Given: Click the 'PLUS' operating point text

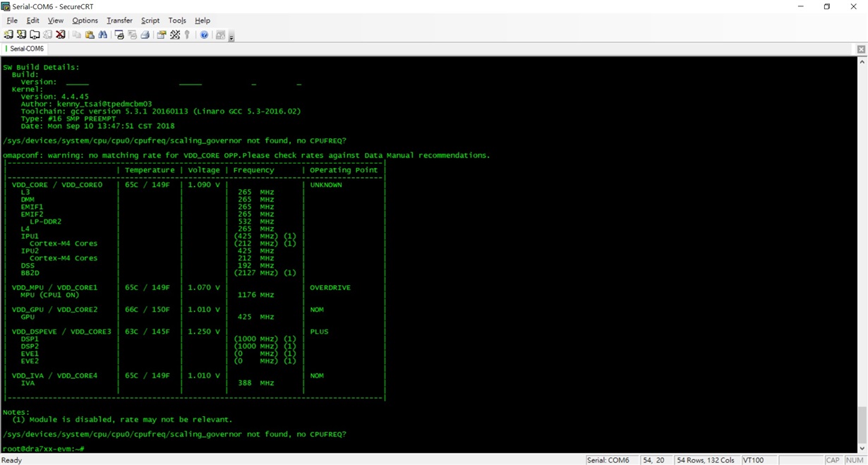Looking at the screenshot, I should pyautogui.click(x=319, y=332).
